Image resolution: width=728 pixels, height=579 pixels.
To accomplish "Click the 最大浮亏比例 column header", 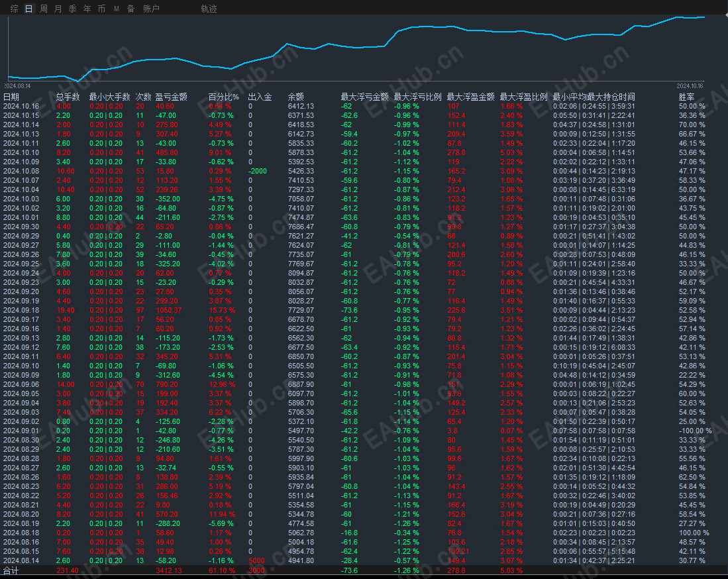I will pos(417,97).
